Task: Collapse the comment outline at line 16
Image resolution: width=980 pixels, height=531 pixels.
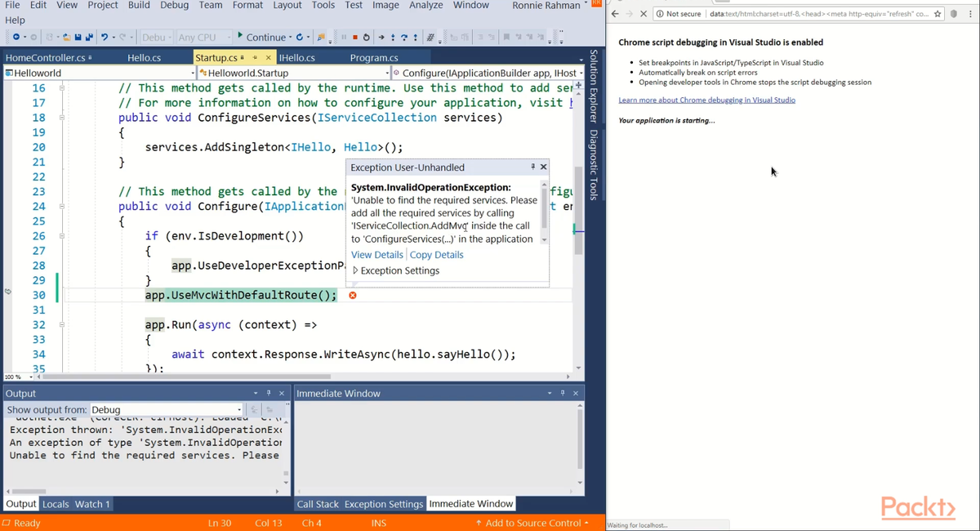Action: (x=61, y=87)
